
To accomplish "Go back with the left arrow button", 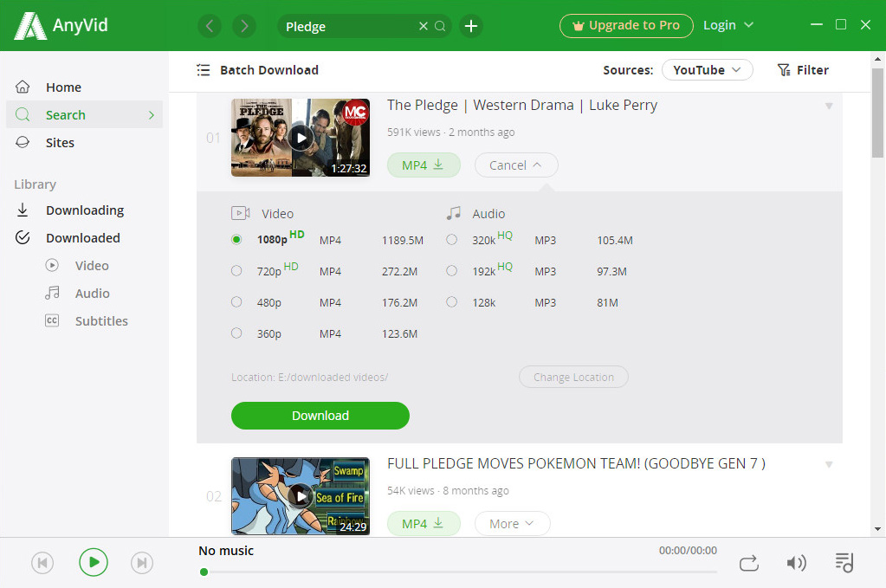I will point(210,26).
